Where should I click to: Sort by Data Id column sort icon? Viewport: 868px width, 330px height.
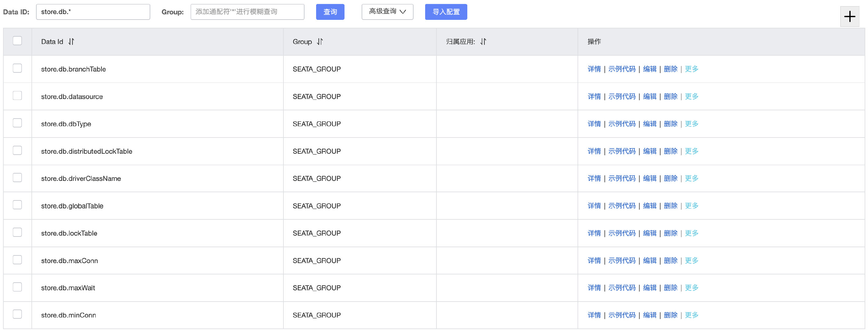click(x=71, y=42)
